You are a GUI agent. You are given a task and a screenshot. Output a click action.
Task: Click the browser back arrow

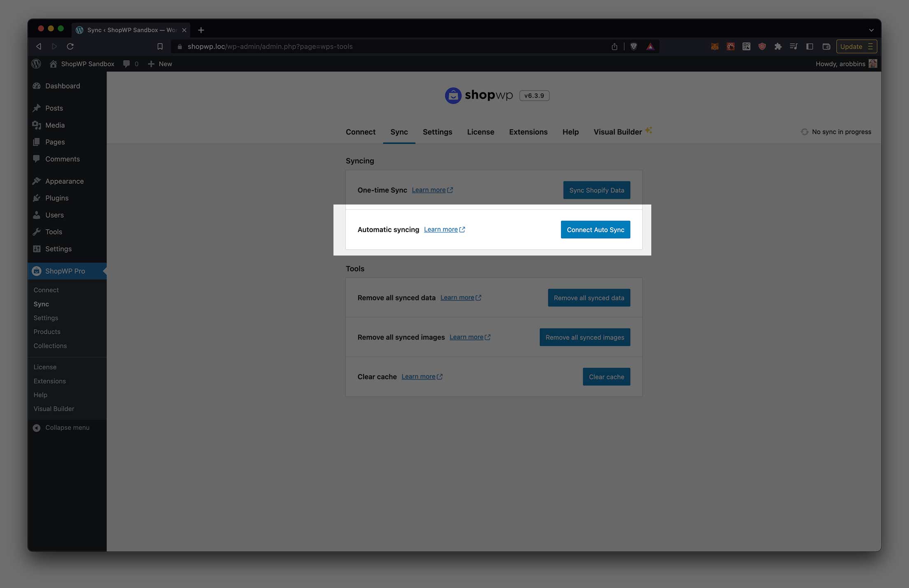(39, 46)
